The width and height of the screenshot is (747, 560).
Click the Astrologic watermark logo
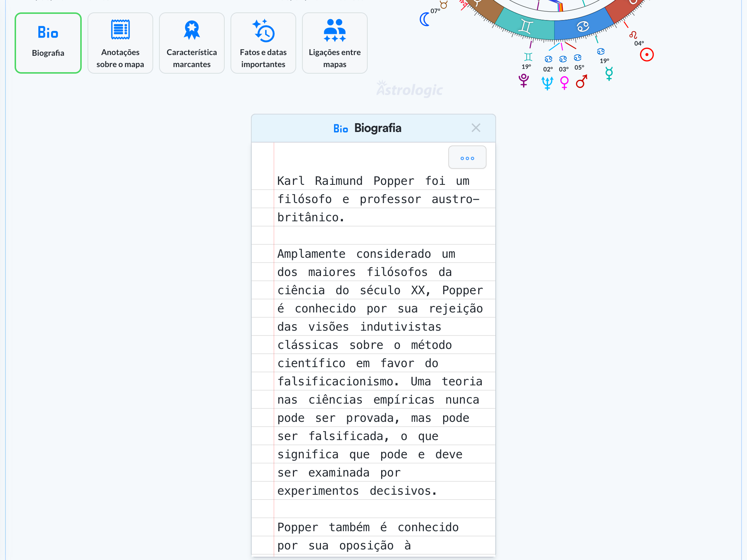click(409, 89)
